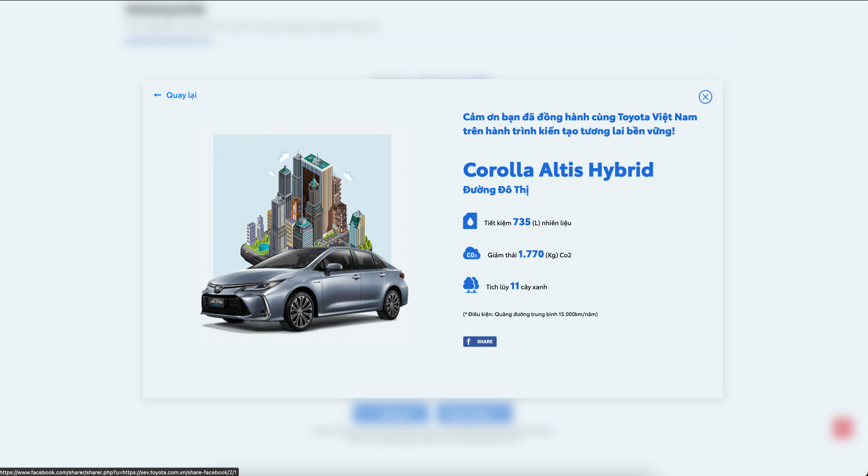Close the results popup with X icon
The image size is (868, 476).
[705, 97]
